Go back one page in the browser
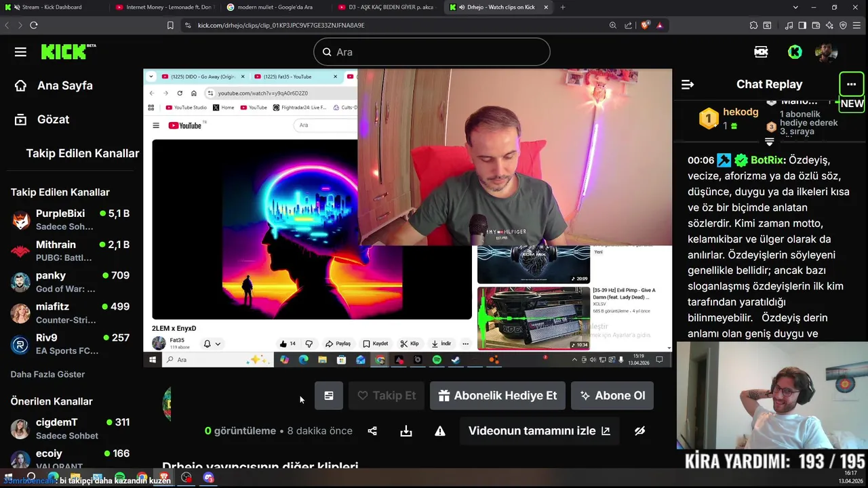Image resolution: width=868 pixels, height=488 pixels. [7, 25]
